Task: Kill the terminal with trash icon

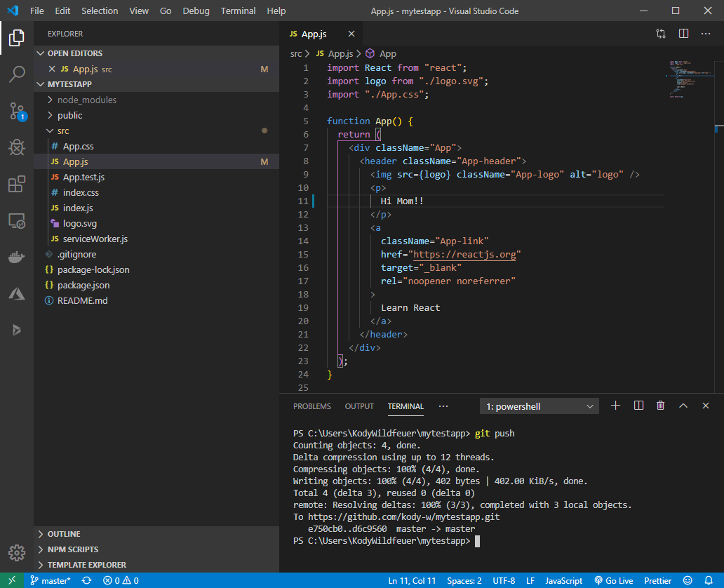Action: coord(660,406)
